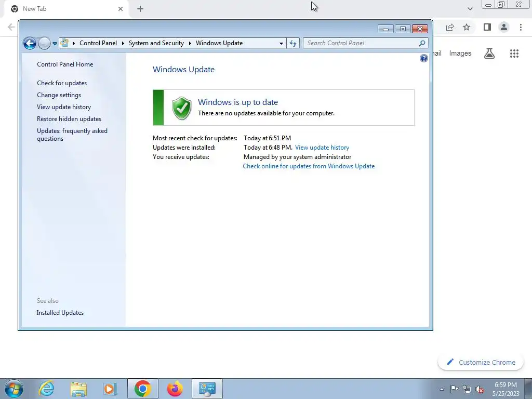Launch Firefox from taskbar

click(x=175, y=389)
